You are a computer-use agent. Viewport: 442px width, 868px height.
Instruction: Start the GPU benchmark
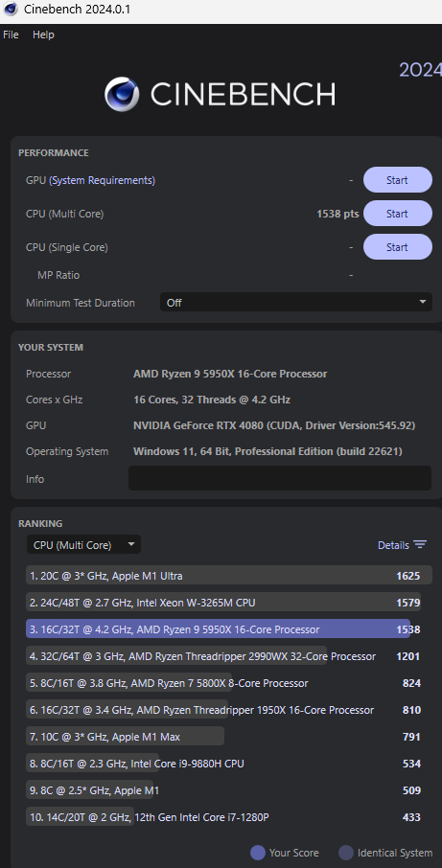tap(397, 180)
